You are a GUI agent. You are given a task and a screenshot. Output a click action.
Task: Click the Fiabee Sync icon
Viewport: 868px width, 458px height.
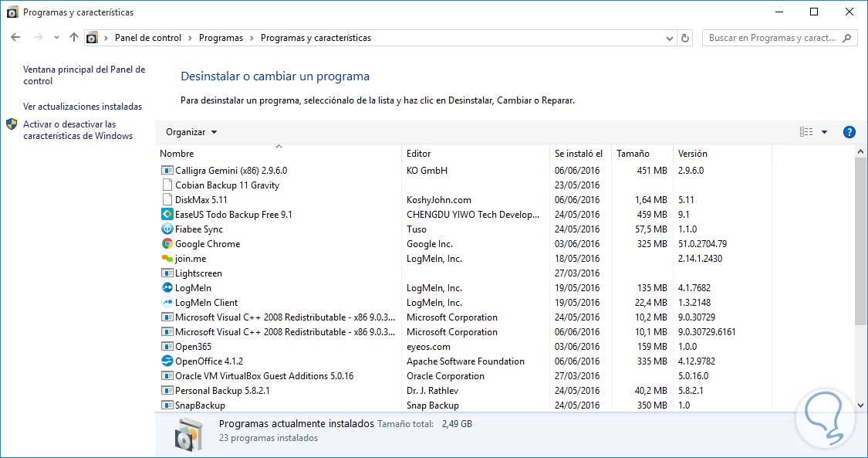[x=167, y=229]
